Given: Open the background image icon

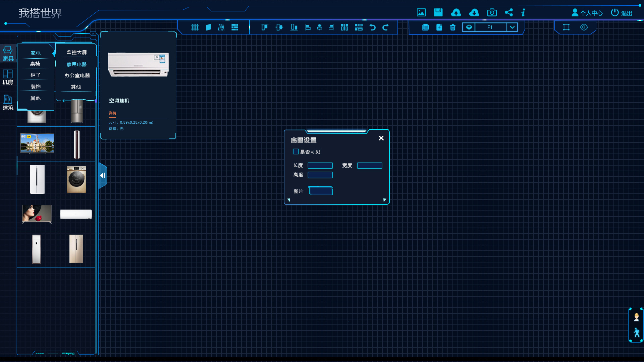Looking at the screenshot, I should point(421,13).
